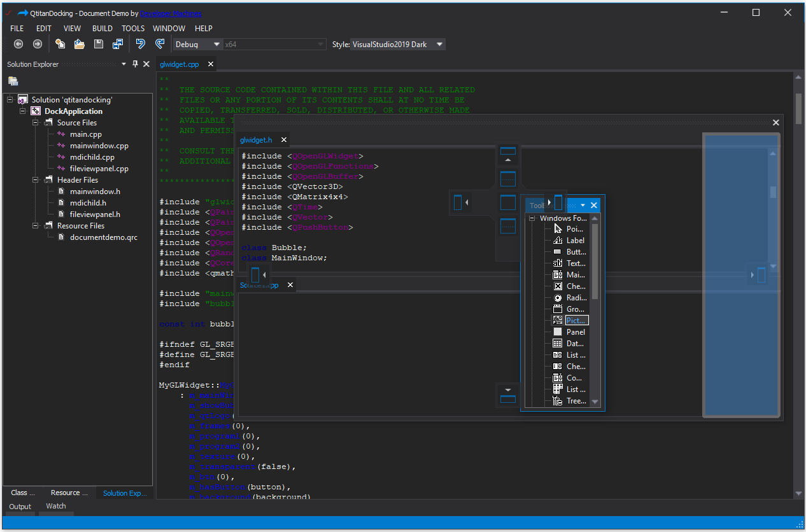Toggle the Solution Explorer pin icon
This screenshot has height=532, width=806.
pyautogui.click(x=136, y=64)
